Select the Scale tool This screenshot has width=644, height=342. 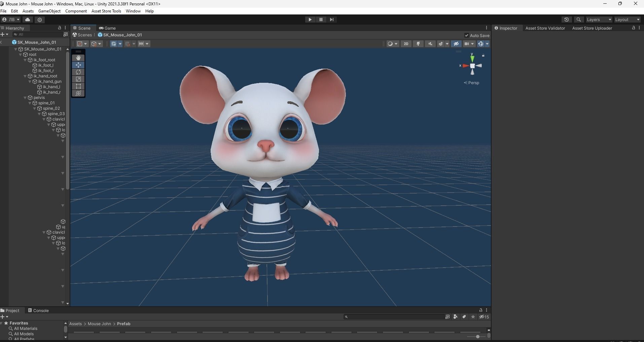click(x=78, y=79)
